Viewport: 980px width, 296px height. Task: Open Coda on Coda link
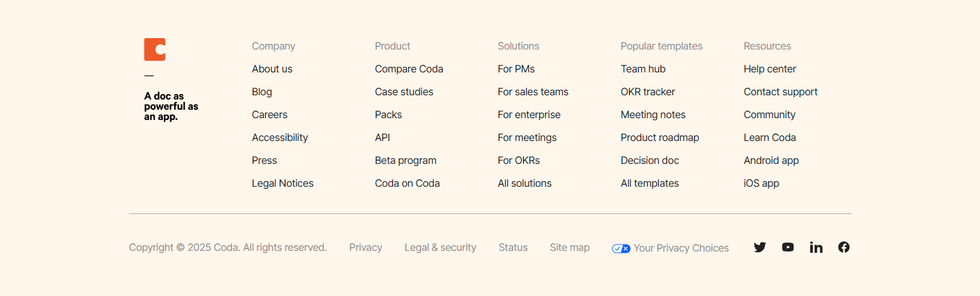pos(407,183)
